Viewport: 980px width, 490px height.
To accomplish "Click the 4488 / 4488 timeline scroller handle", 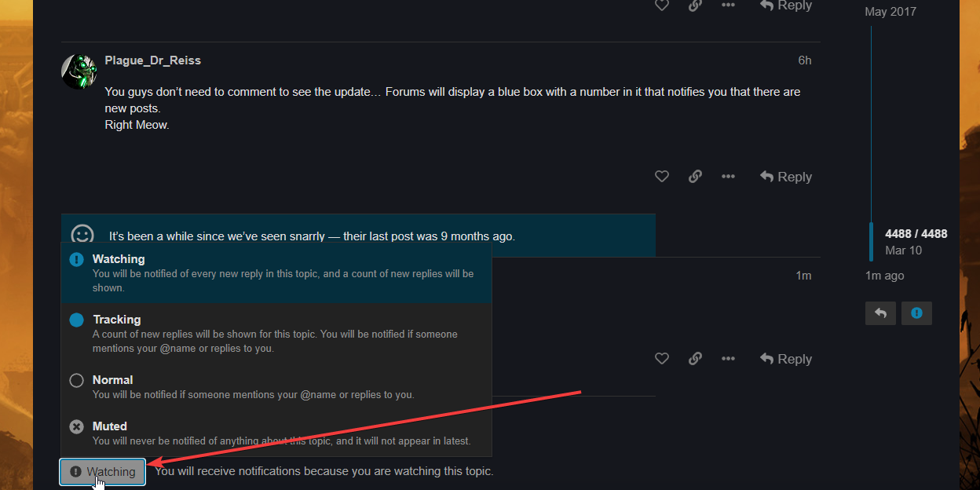I will [915, 241].
